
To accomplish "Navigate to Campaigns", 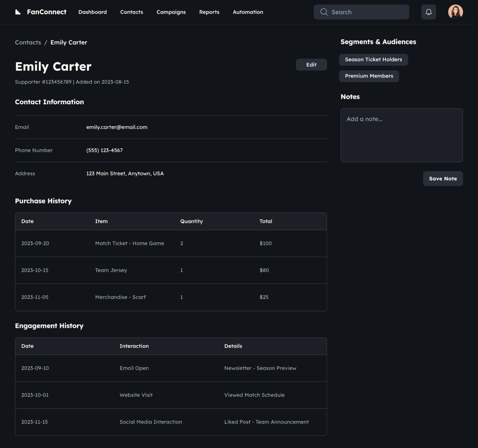I will (x=171, y=12).
